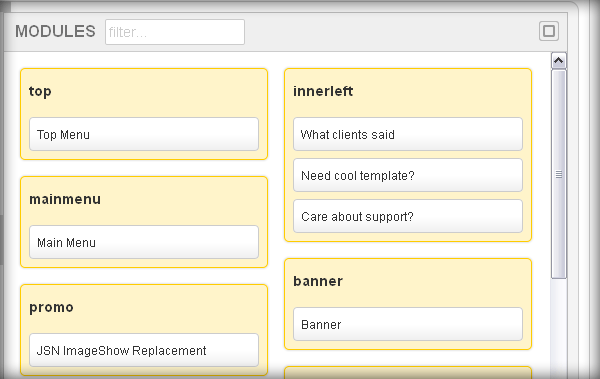600x379 pixels.
Task: Select the Banner module item
Action: click(408, 324)
